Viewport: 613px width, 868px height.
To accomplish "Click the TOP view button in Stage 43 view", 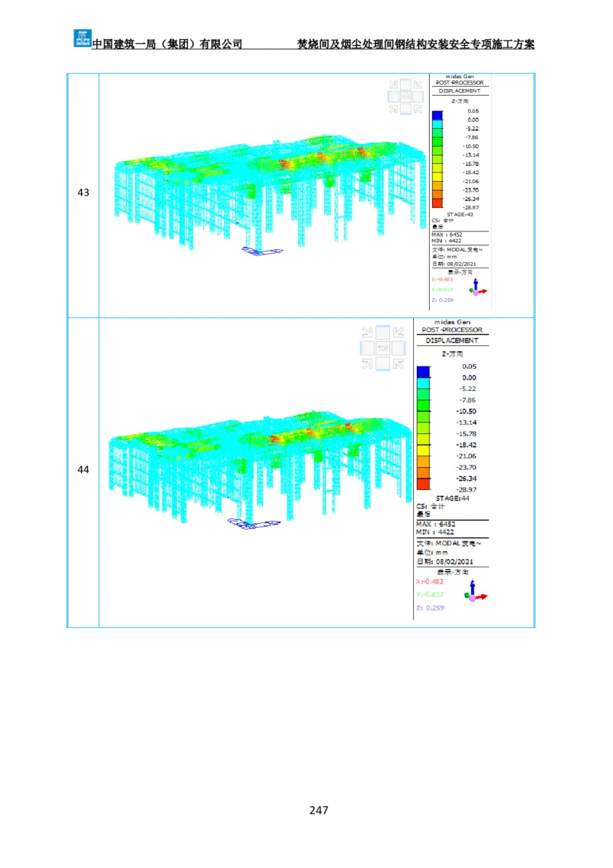I will tap(405, 97).
